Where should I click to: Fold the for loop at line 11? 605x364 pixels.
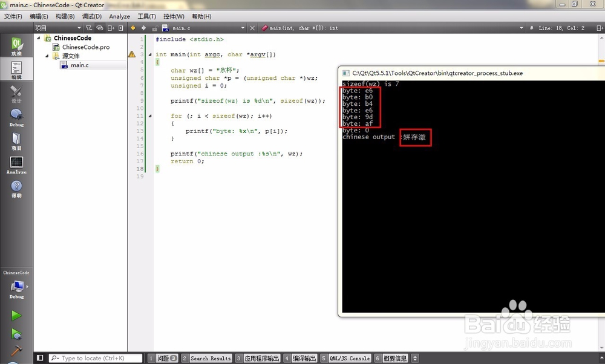point(150,115)
